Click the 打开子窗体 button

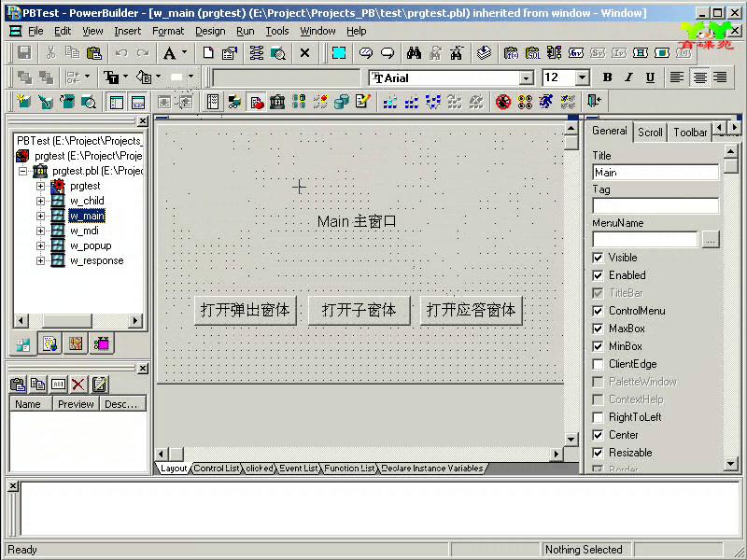click(x=359, y=311)
